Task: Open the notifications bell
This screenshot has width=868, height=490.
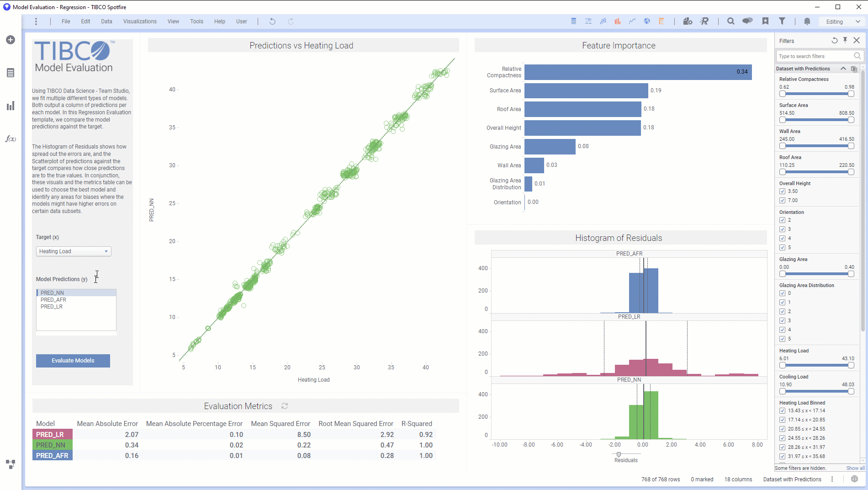Action: pyautogui.click(x=807, y=21)
